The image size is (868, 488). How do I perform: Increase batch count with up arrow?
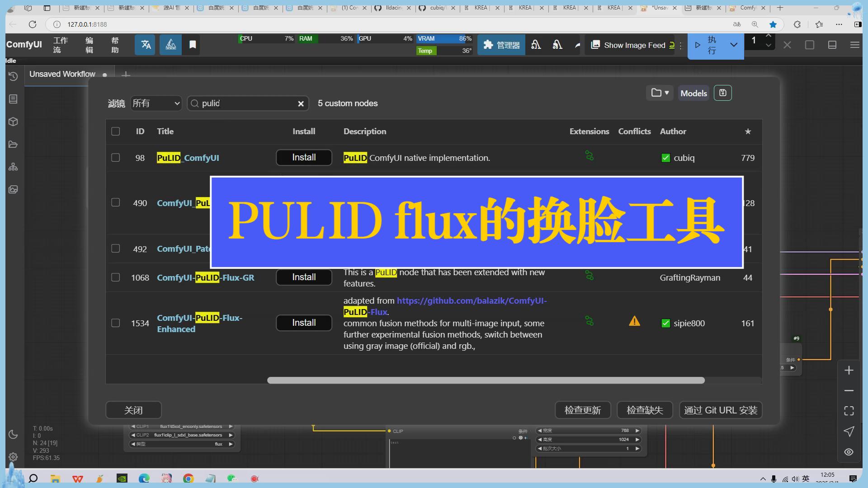(769, 36)
